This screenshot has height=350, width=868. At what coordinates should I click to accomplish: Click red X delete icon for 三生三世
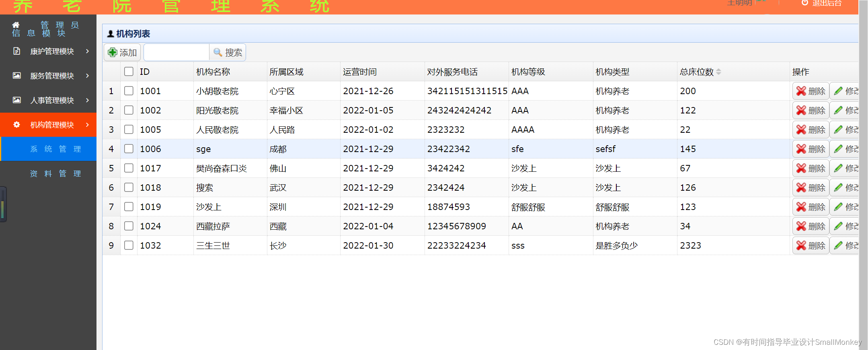[x=801, y=245]
